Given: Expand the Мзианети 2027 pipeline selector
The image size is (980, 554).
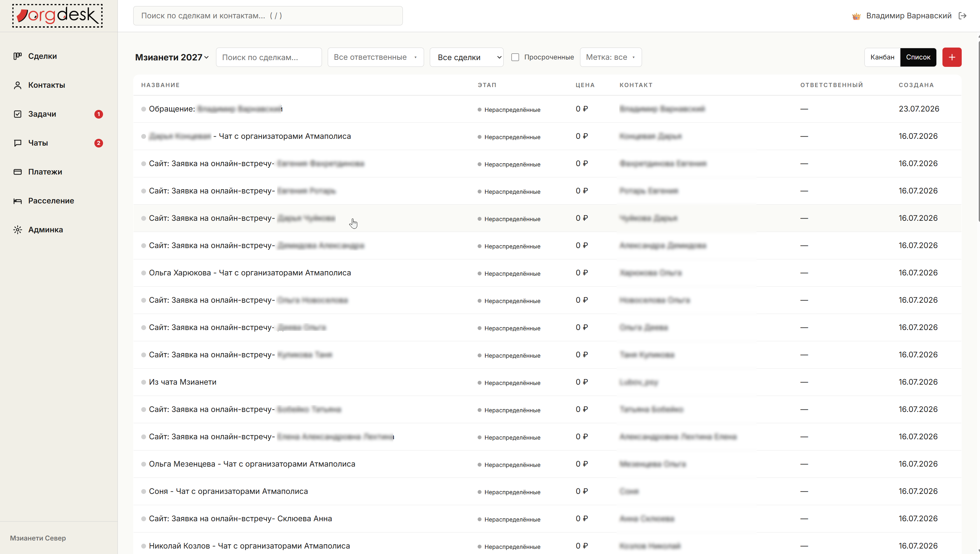Looking at the screenshot, I should tap(172, 57).
